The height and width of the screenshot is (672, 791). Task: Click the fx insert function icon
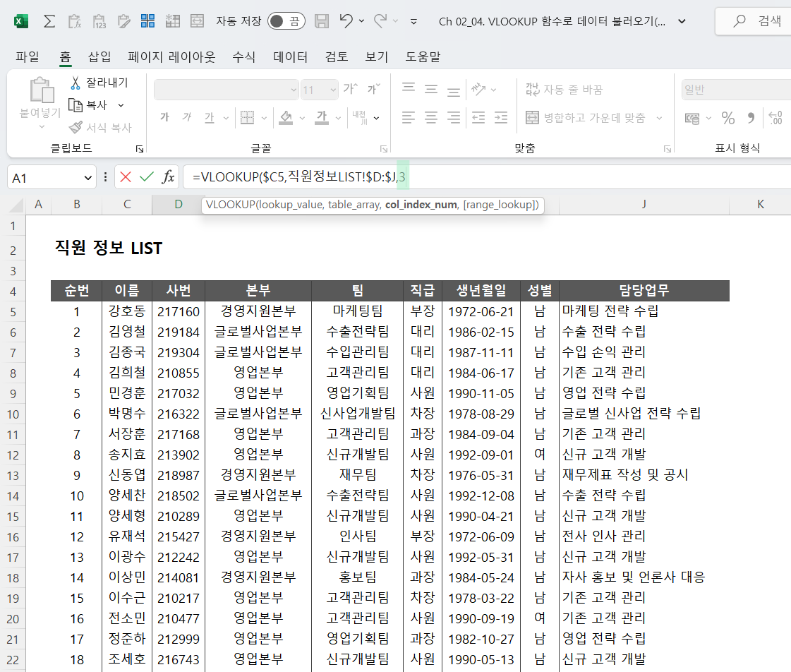(168, 176)
